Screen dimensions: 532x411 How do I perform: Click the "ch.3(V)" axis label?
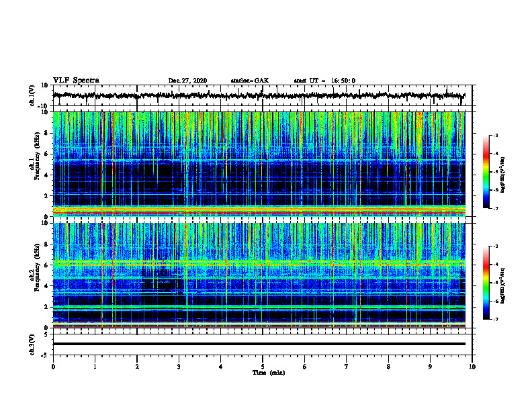(x=32, y=345)
